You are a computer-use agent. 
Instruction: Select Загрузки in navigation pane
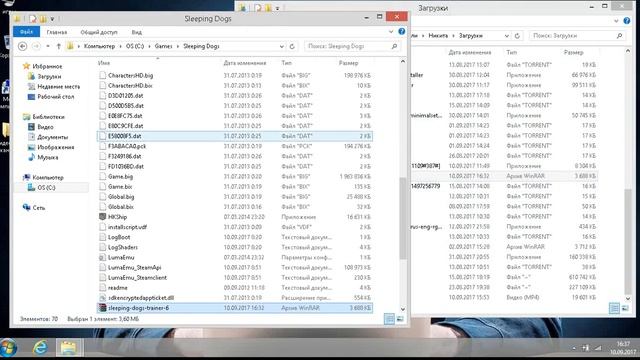pyautogui.click(x=49, y=76)
